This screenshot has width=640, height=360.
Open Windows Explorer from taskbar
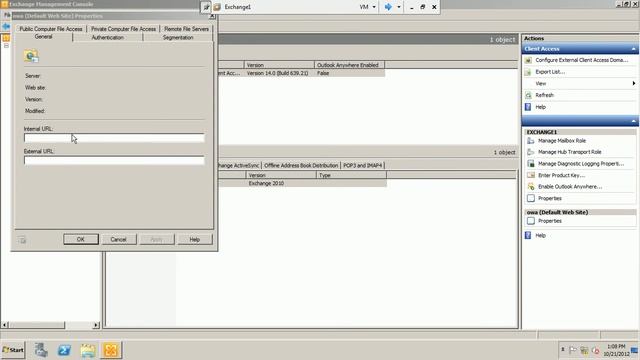point(87,350)
